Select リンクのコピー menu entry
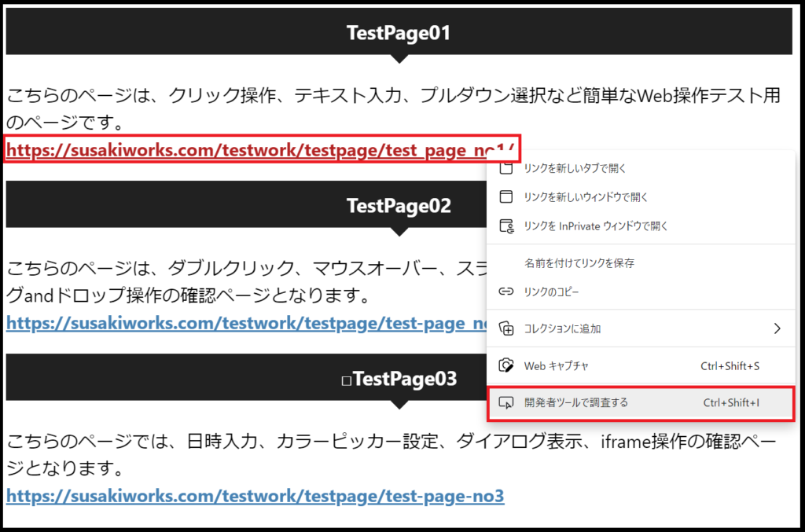This screenshot has height=532, width=805. (x=641, y=292)
